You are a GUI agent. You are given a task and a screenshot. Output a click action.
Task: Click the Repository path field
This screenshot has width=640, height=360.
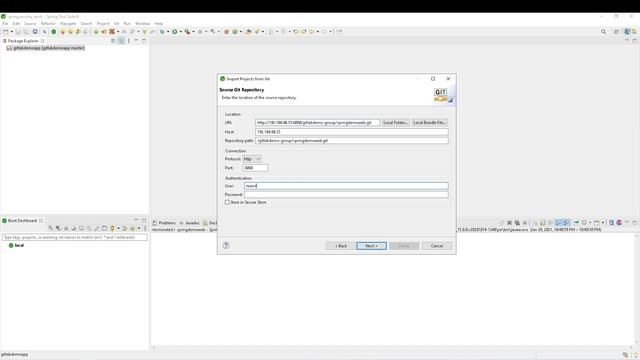click(x=351, y=140)
